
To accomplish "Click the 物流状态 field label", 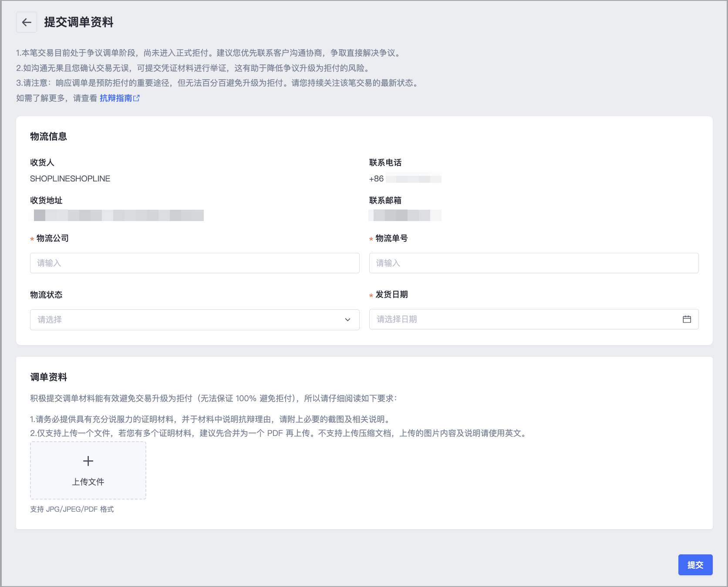I will (46, 295).
